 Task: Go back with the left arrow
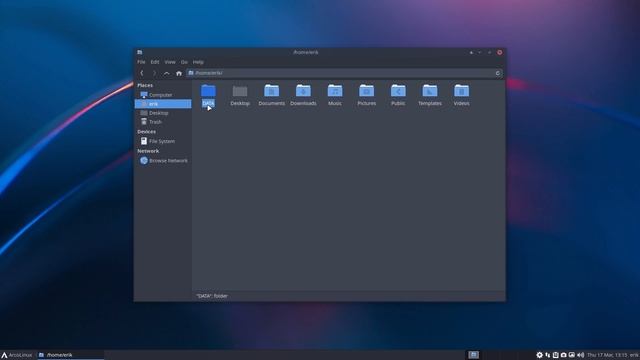(142, 73)
